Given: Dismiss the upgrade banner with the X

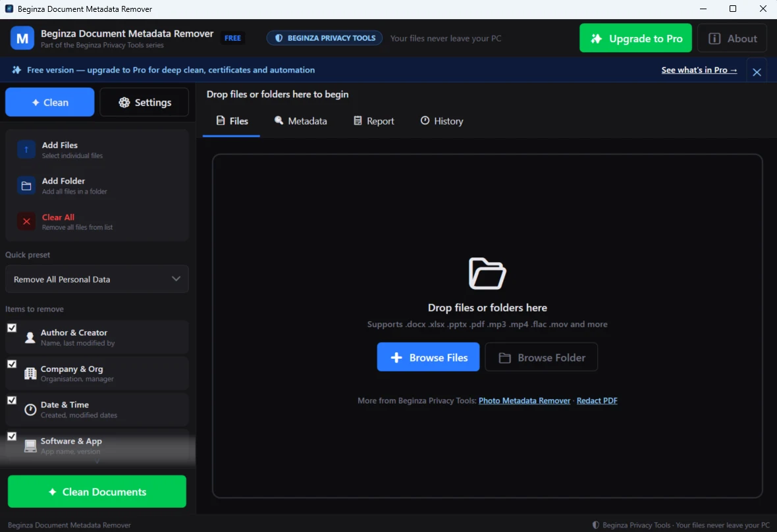Looking at the screenshot, I should pyautogui.click(x=757, y=72).
